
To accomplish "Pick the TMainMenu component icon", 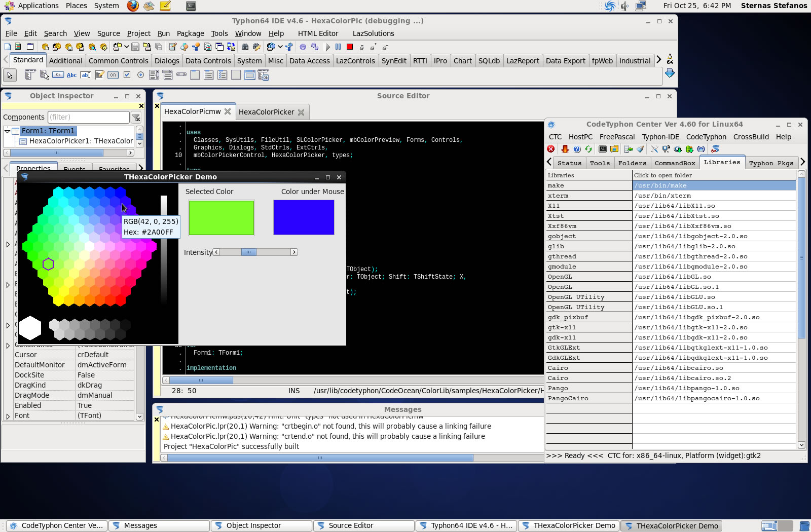I will [30, 75].
